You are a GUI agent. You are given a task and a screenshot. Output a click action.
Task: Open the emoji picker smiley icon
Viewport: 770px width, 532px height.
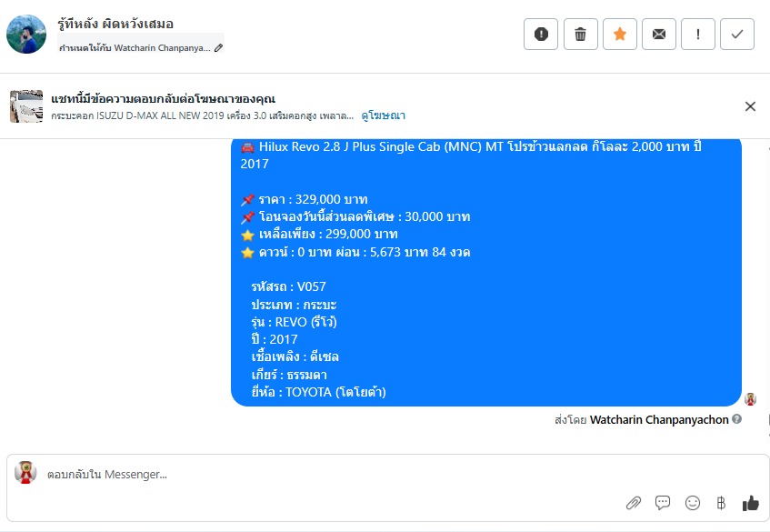[x=693, y=503]
